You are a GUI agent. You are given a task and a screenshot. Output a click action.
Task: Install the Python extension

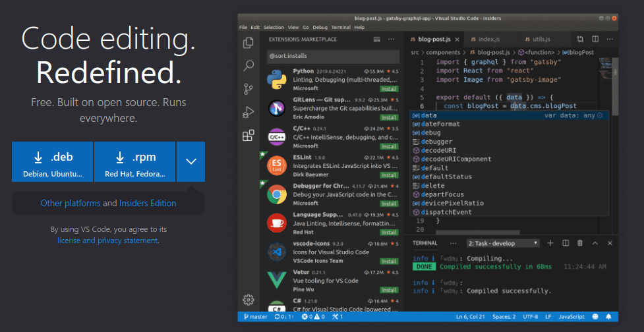(388, 89)
